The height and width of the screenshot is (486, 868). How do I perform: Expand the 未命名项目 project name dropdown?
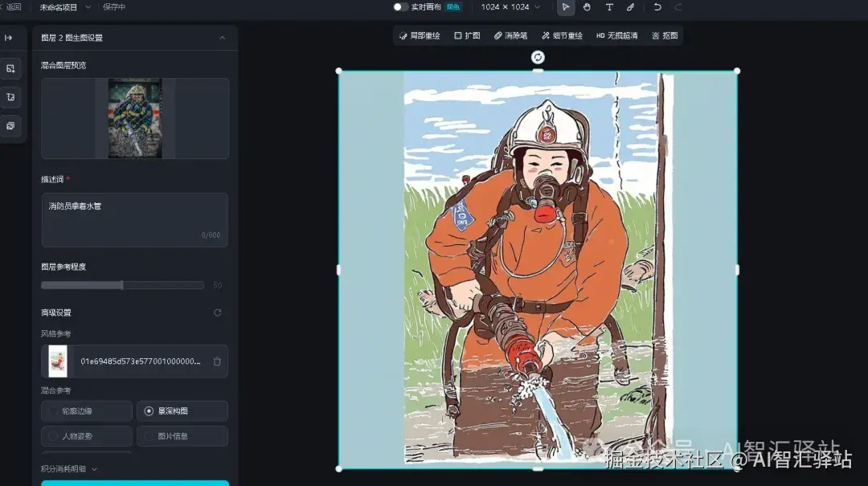click(x=66, y=7)
